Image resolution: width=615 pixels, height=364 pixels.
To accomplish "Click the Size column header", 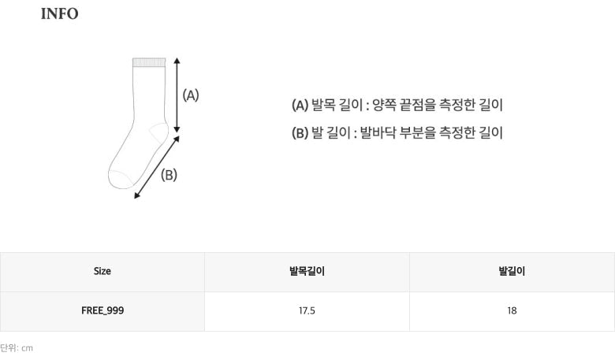I will (x=102, y=271).
